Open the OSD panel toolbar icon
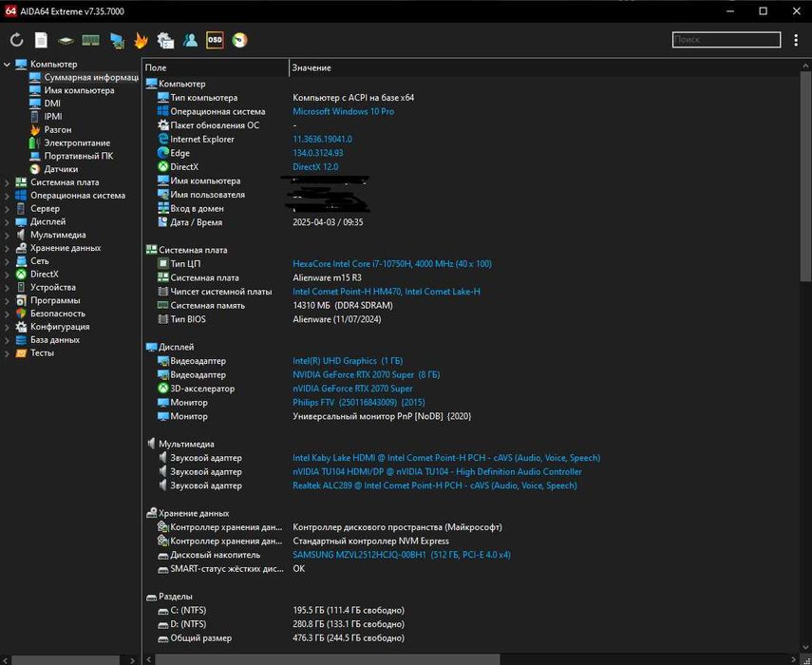 coord(215,40)
